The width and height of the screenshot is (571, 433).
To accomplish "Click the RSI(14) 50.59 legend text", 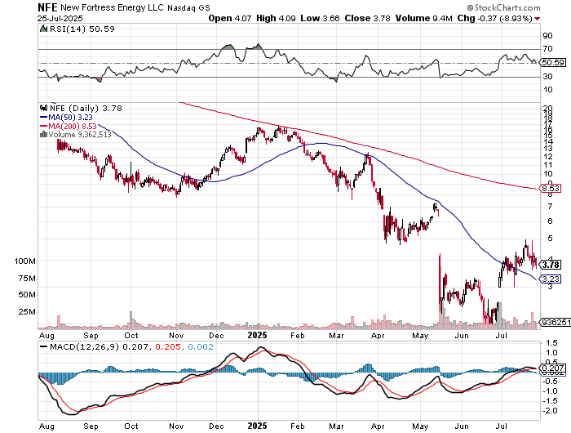I will click(x=82, y=29).
